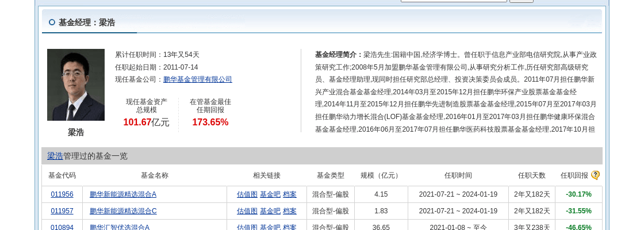644x230 pixels.
Task: Click the help question mark icon next to 任职回报
Action: pyautogui.click(x=595, y=175)
